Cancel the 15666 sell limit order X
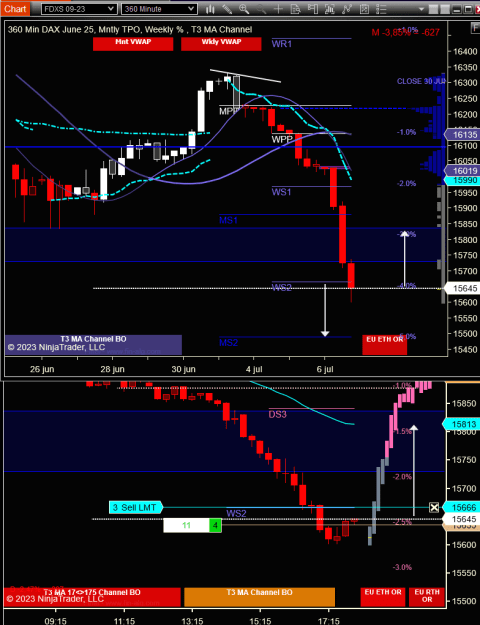Image resolution: width=480 pixels, height=625 pixels. tap(434, 507)
